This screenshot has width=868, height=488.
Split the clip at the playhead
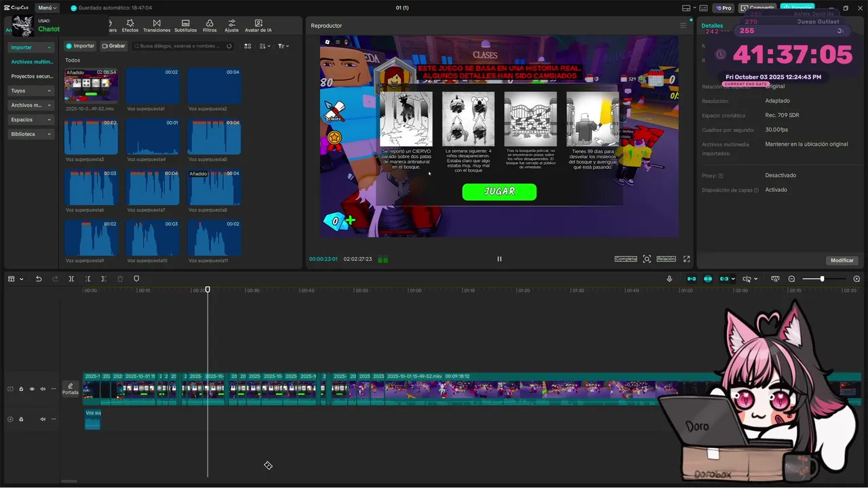tap(71, 279)
